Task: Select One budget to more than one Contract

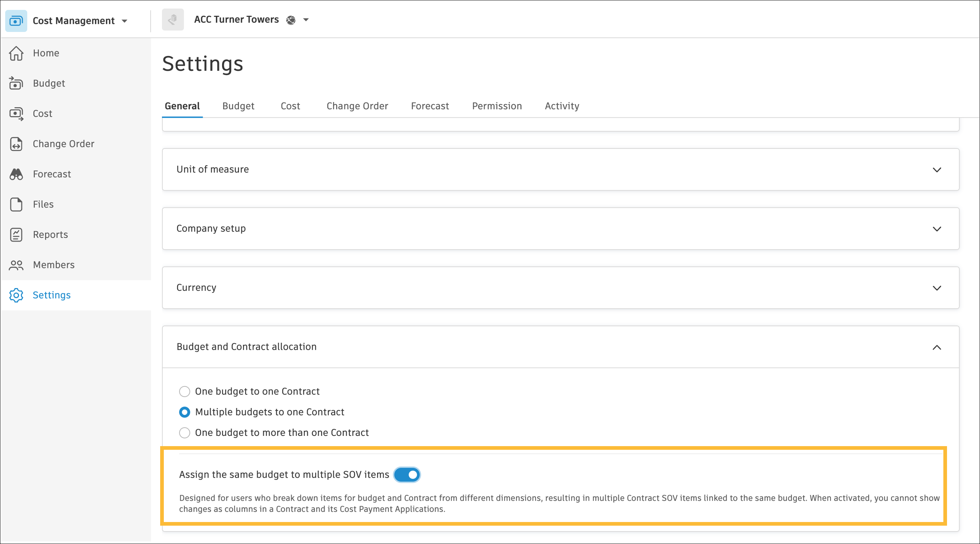Action: coord(184,433)
